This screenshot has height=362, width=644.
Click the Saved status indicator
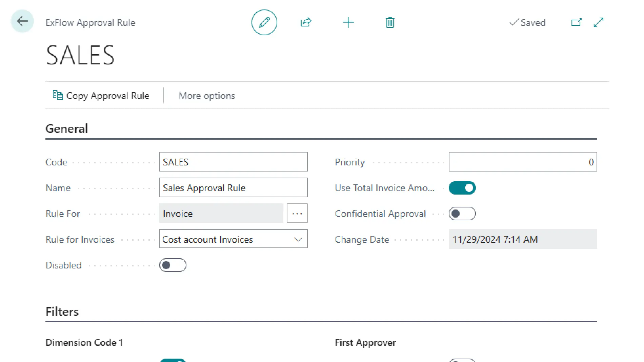(x=527, y=22)
